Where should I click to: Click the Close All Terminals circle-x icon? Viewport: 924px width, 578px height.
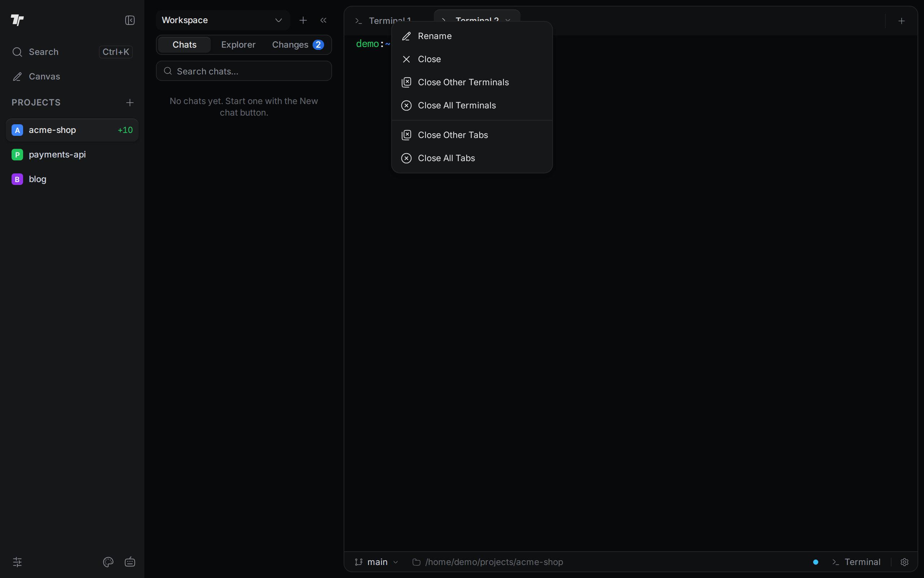point(406,105)
